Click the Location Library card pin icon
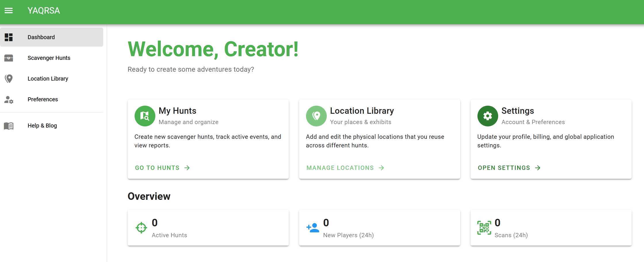 point(316,116)
